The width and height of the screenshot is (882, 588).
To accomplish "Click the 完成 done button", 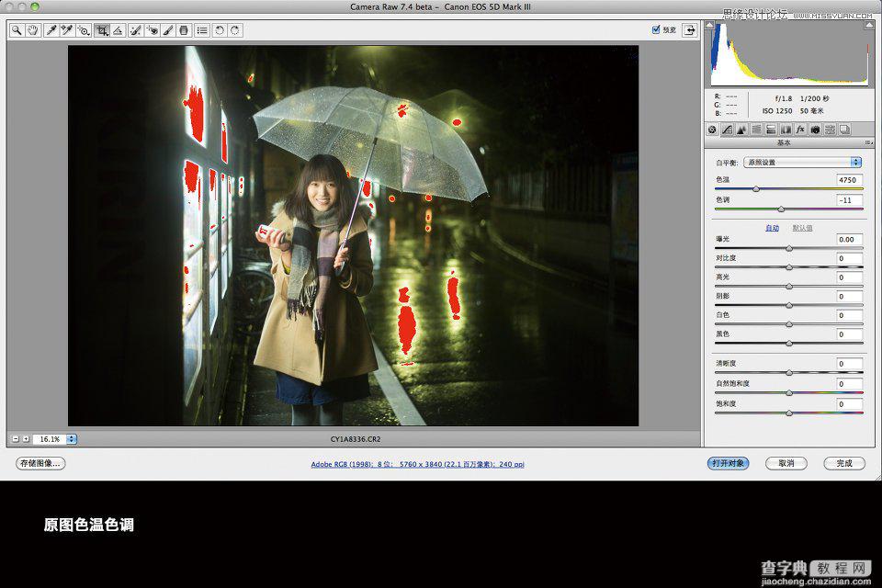I will (x=844, y=463).
